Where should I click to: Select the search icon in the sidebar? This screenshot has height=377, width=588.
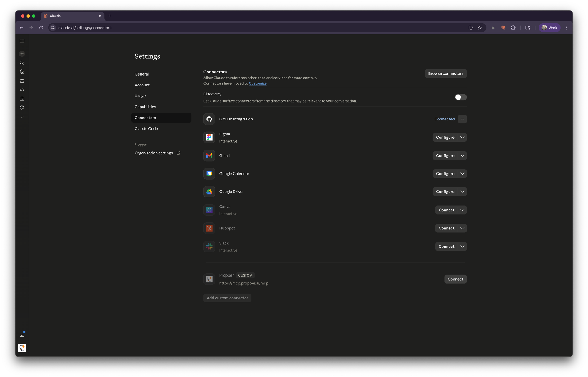(22, 63)
